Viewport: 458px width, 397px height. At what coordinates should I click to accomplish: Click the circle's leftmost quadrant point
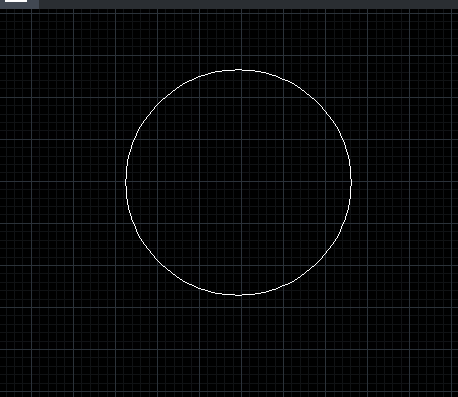(126, 182)
